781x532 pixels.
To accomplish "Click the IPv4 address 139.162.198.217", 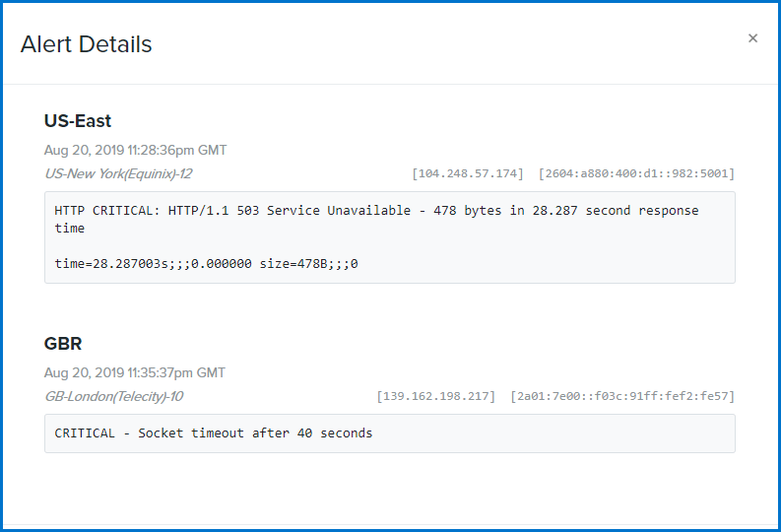I will click(436, 396).
